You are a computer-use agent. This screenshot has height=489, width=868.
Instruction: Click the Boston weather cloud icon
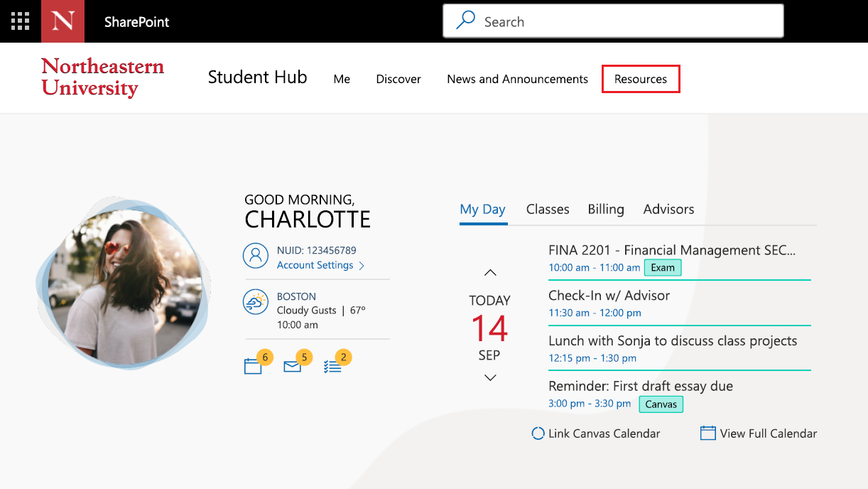coord(255,302)
